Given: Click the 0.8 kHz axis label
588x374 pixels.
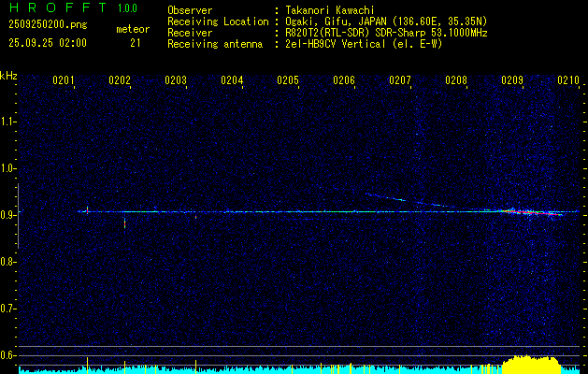Looking at the screenshot, I should click(8, 262).
